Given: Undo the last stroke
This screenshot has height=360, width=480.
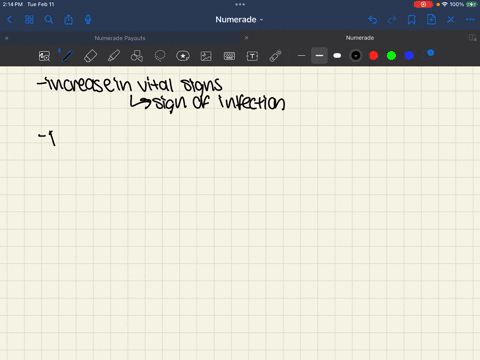Looking at the screenshot, I should 373,20.
